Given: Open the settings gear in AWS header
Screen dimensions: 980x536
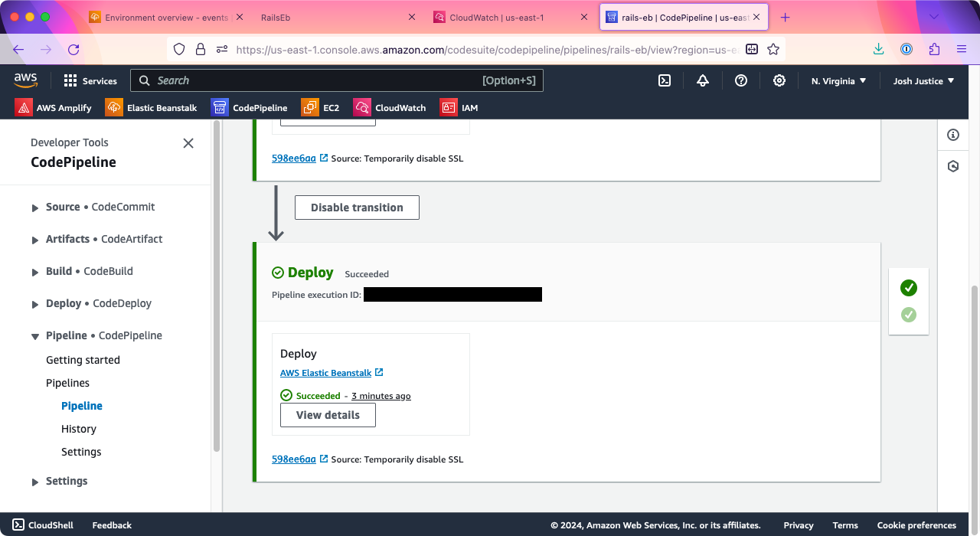Looking at the screenshot, I should click(x=779, y=80).
